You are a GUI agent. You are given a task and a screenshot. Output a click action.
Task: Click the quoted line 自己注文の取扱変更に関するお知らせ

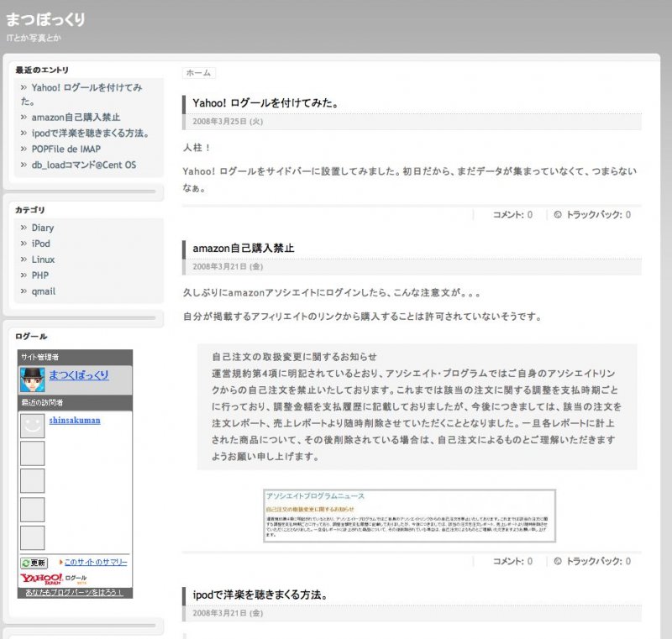[x=294, y=357]
